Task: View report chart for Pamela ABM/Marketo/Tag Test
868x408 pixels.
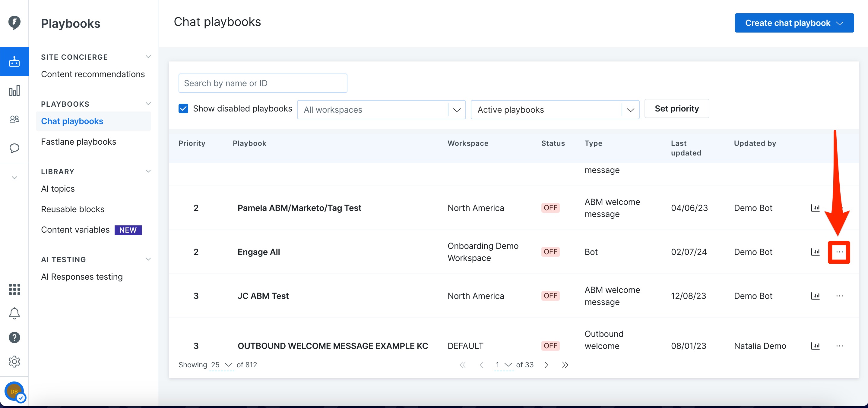Action: click(x=815, y=208)
